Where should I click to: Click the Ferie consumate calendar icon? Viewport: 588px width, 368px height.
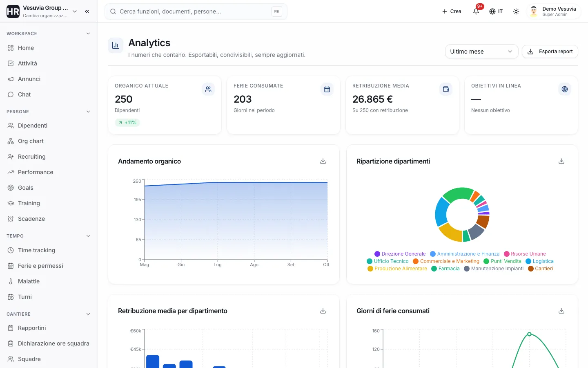click(x=327, y=89)
